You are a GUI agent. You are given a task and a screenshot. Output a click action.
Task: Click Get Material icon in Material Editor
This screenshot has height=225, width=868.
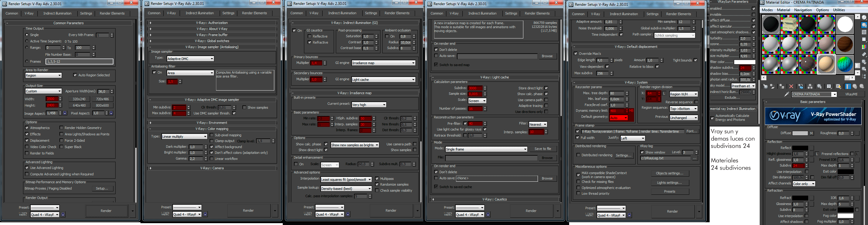click(x=765, y=86)
